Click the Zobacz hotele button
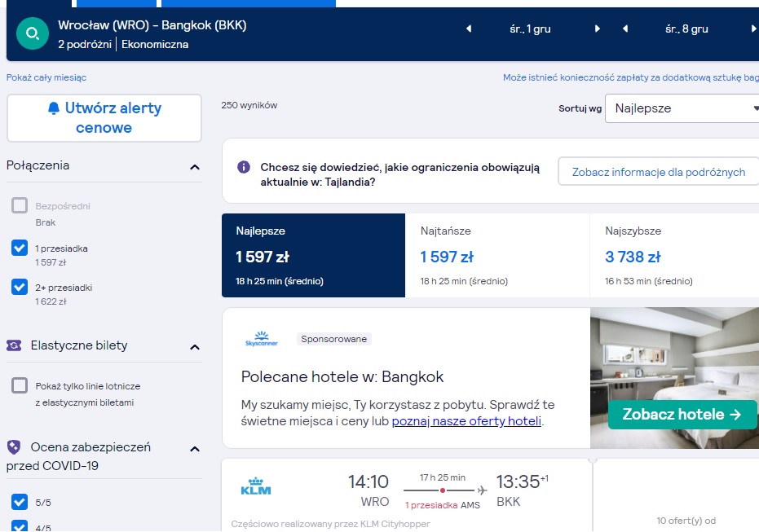Image resolution: width=759 pixels, height=532 pixels. 682,415
